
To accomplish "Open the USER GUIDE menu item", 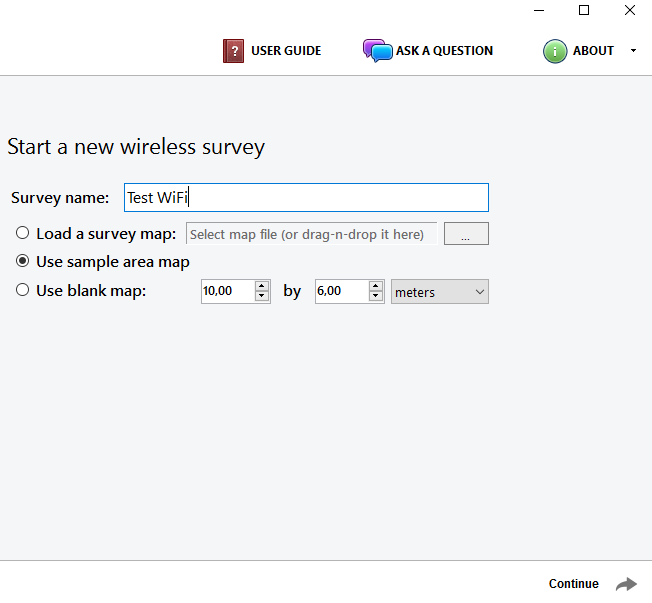I will (x=286, y=51).
